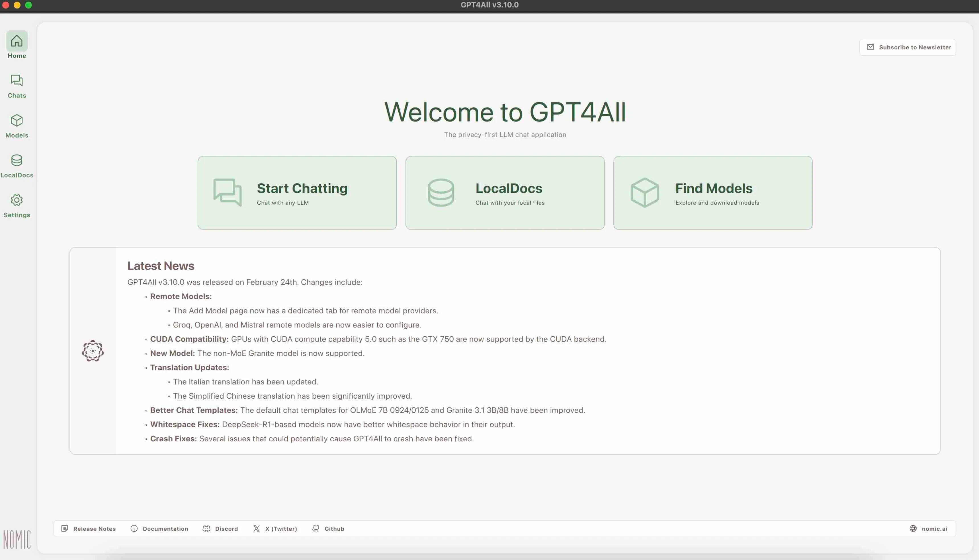Switch to the Chats tab label

[17, 95]
